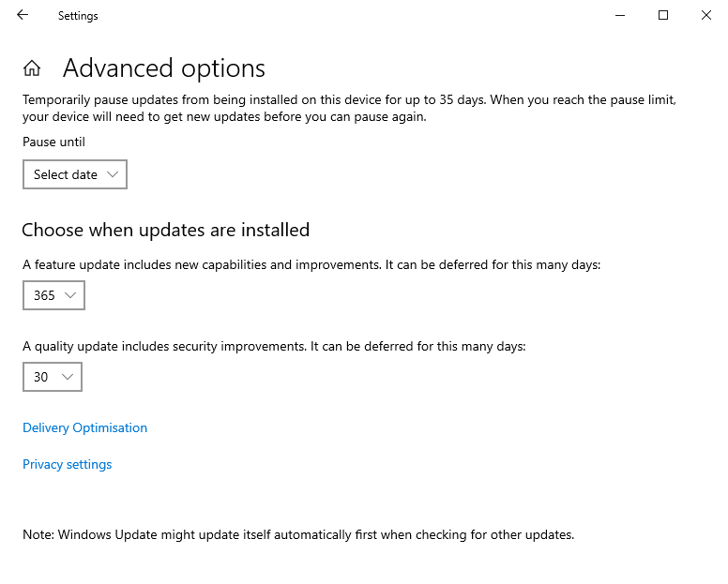
Task: Open the quality update 30 days dropdown
Action: pyautogui.click(x=53, y=377)
